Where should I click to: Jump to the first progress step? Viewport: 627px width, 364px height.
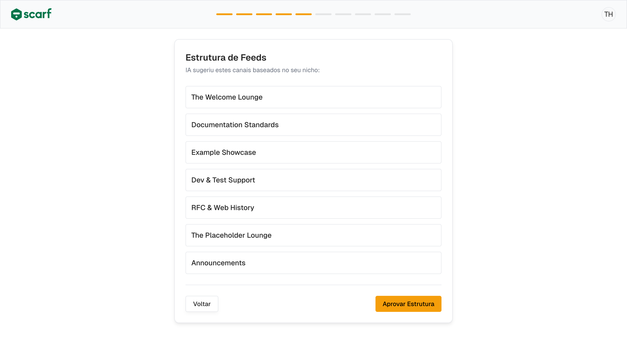(224, 14)
